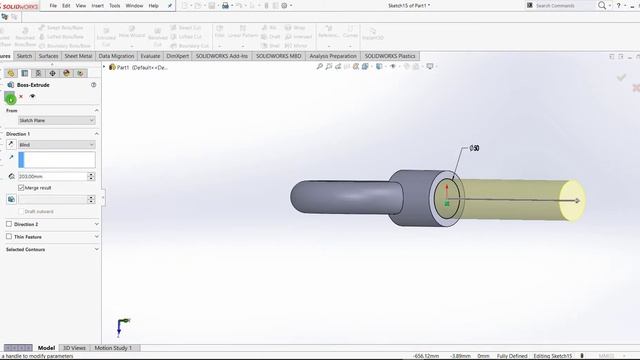Image resolution: width=640 pixels, height=360 pixels.
Task: Click the draft angle spinner arrows
Action: 91,199
